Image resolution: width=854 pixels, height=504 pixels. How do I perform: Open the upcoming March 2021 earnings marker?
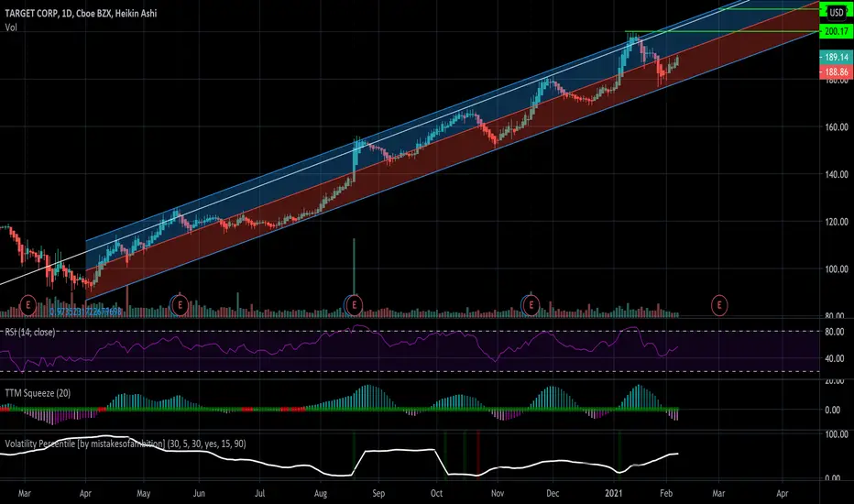click(719, 306)
